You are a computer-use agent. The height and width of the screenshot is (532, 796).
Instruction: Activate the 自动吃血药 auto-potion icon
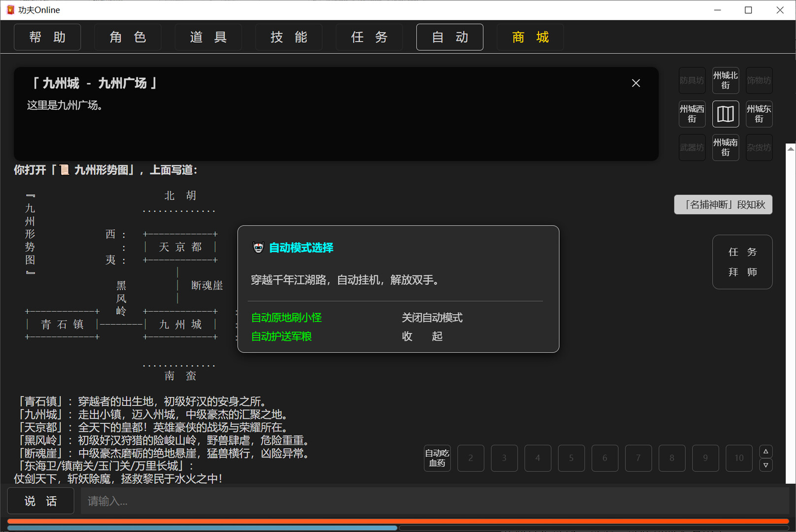437,458
